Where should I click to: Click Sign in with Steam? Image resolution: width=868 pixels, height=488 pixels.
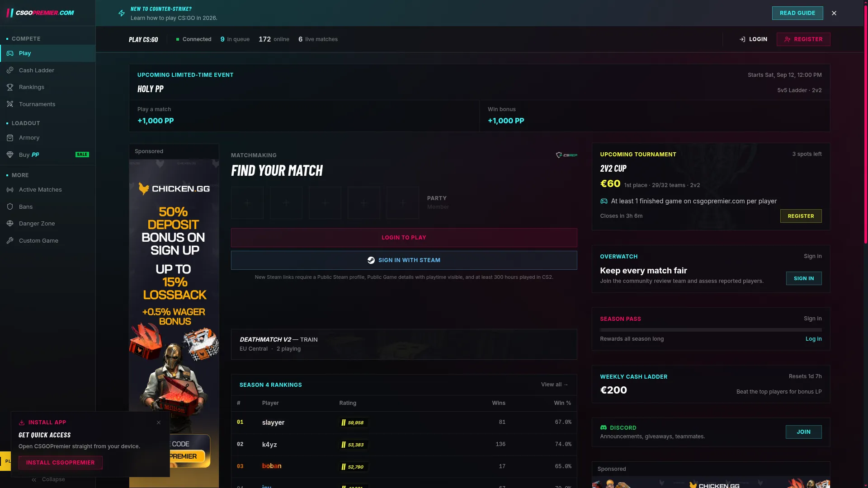[404, 260]
